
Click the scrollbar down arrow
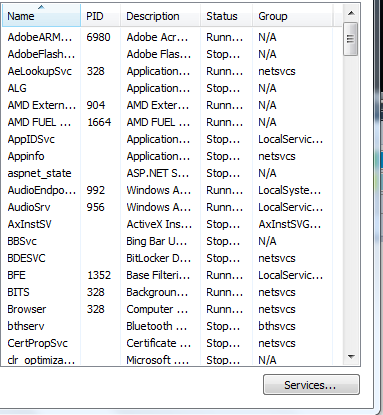(351, 357)
